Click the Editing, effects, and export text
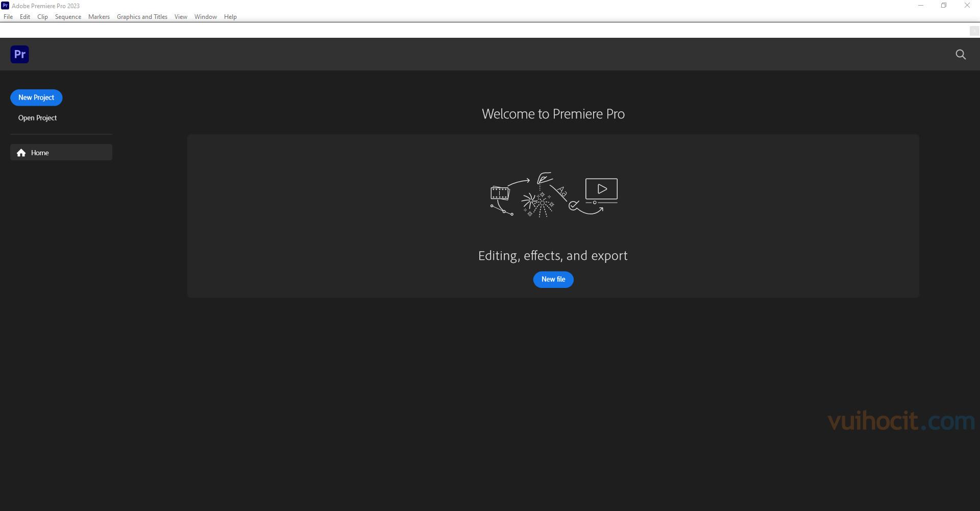 (x=553, y=256)
